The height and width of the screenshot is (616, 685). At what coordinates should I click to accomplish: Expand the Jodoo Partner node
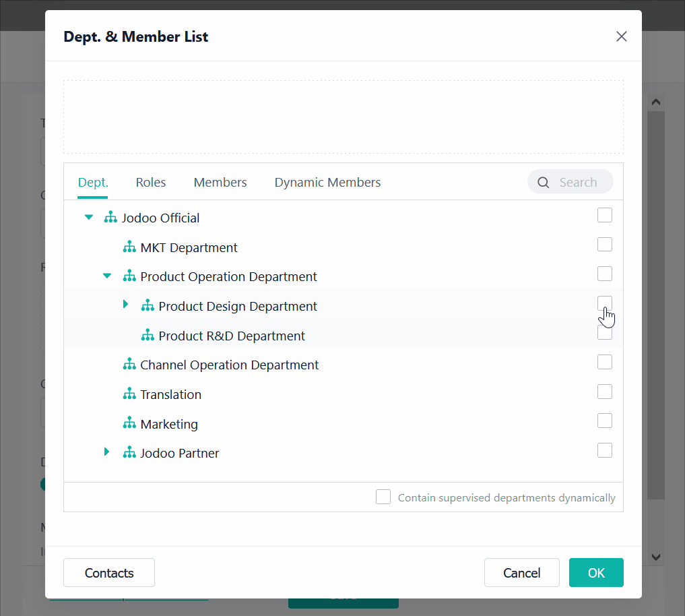point(106,452)
